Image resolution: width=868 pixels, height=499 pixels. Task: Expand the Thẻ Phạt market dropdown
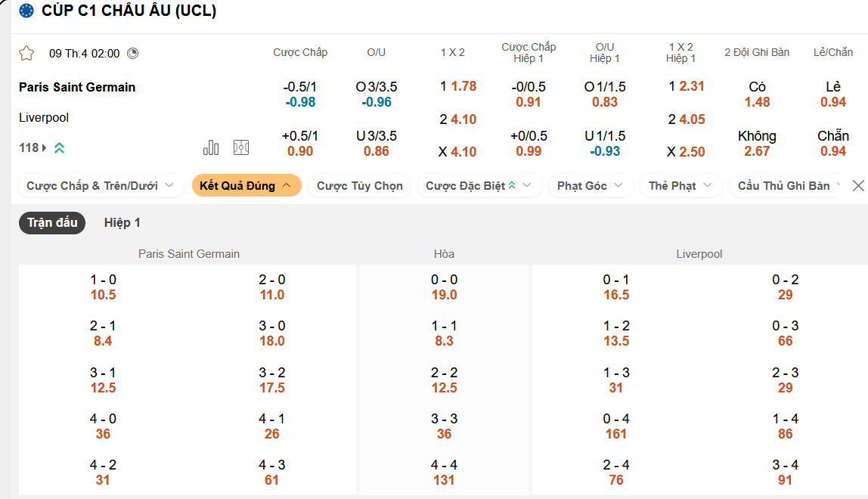(680, 185)
